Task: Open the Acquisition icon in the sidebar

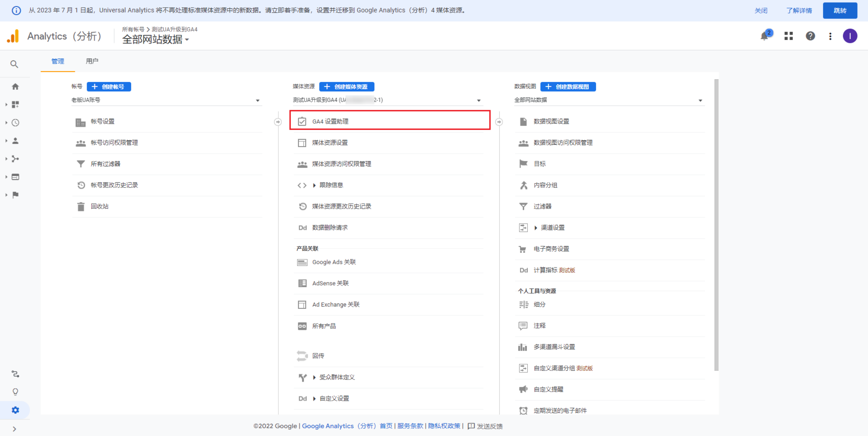Action: (15, 159)
